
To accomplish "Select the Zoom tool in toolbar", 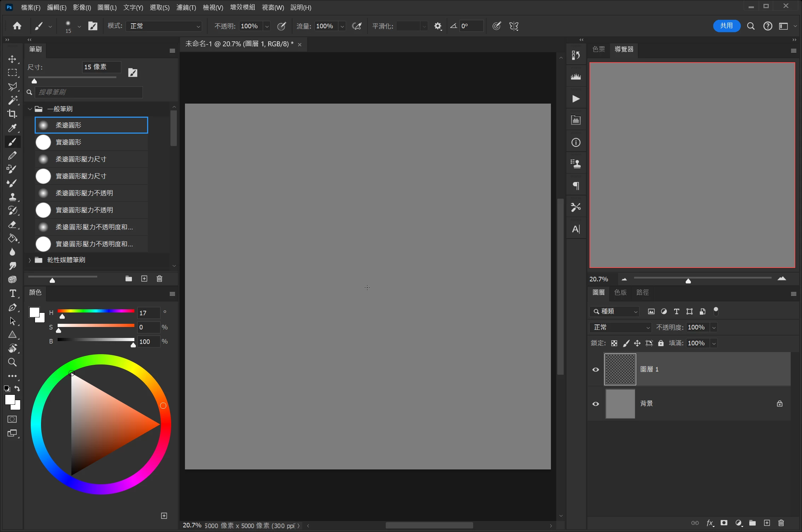I will (x=12, y=362).
